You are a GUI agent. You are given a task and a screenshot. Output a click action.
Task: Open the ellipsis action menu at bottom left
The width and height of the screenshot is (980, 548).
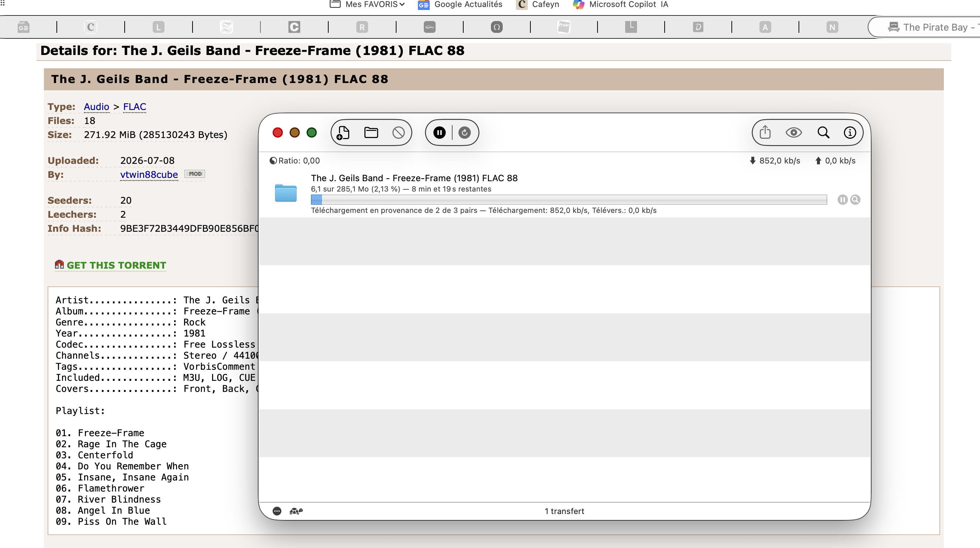coord(277,511)
